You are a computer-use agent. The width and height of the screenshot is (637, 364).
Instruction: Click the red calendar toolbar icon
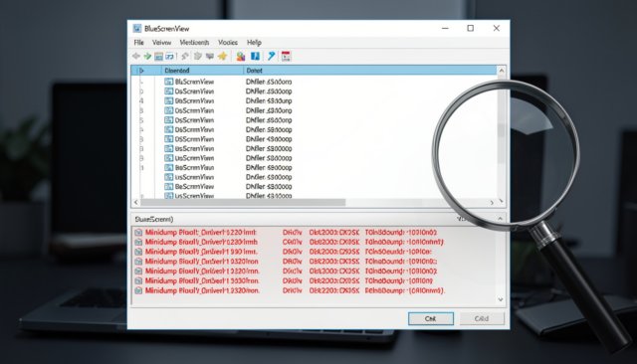pos(286,56)
